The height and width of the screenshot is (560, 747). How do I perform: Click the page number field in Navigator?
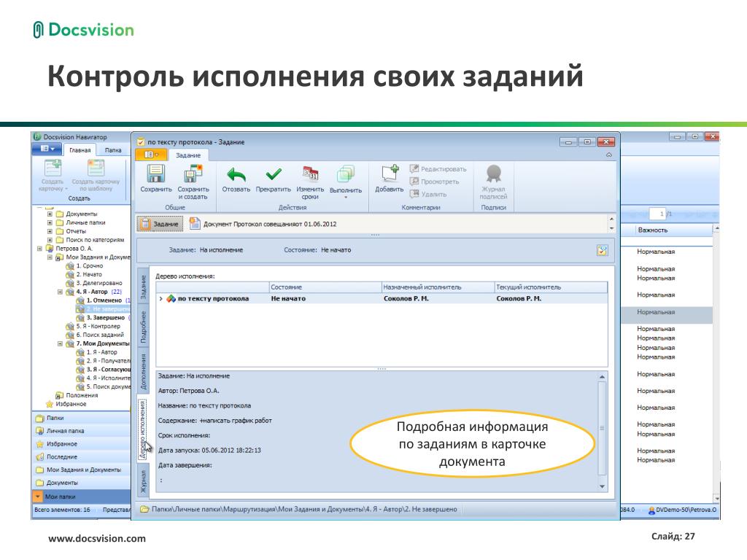click(657, 214)
